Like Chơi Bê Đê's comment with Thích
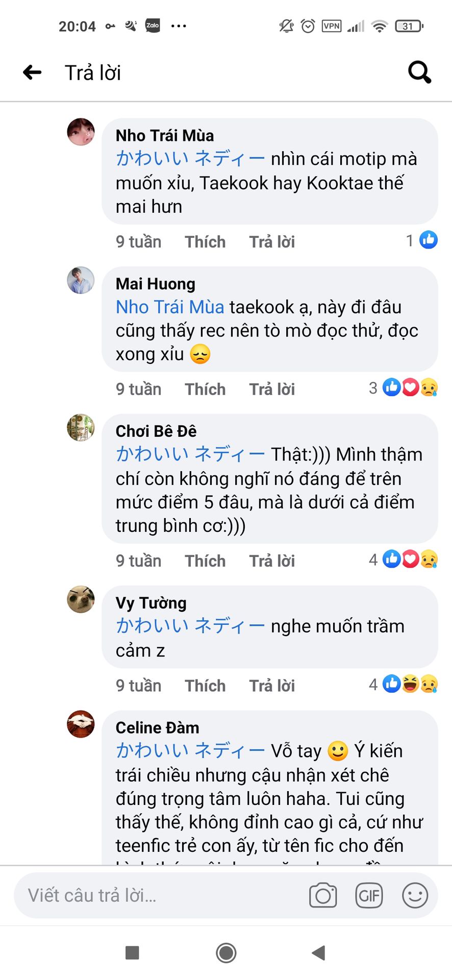Screen dimensions: 452x980 (x=205, y=560)
